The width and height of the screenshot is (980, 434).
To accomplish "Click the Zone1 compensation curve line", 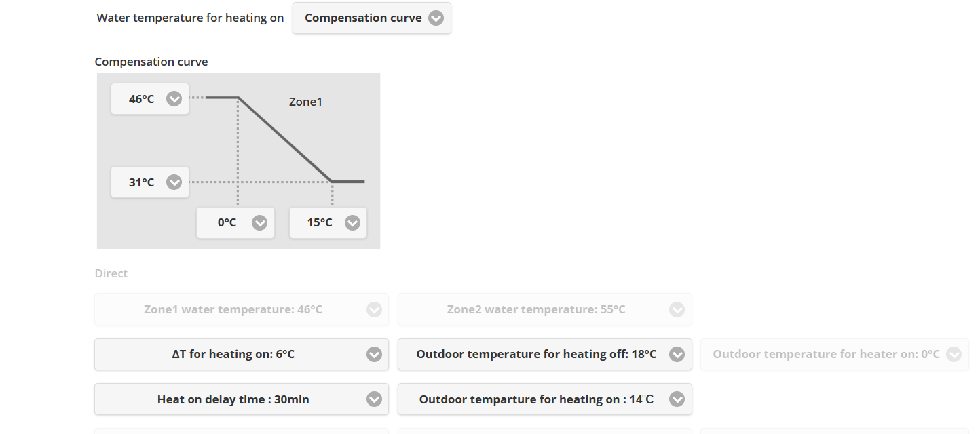I will 285,140.
